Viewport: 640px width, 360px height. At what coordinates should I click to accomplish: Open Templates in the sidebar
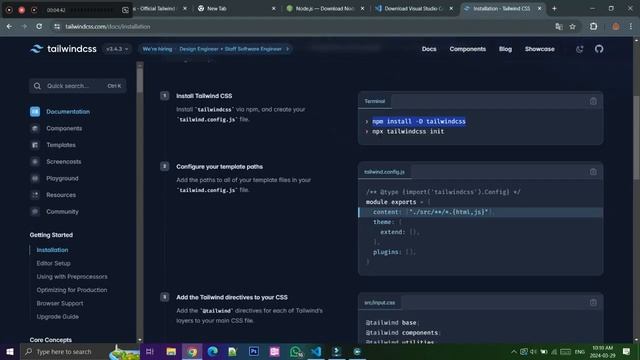pyautogui.click(x=53, y=145)
